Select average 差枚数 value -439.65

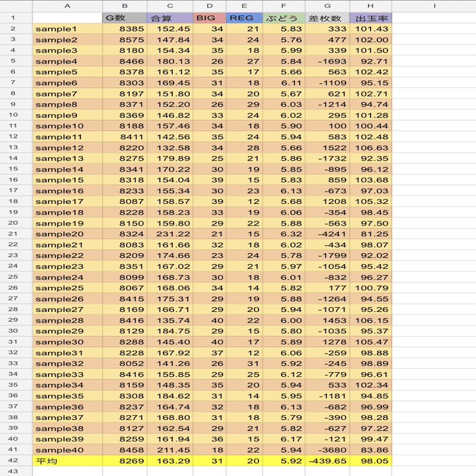(327, 461)
